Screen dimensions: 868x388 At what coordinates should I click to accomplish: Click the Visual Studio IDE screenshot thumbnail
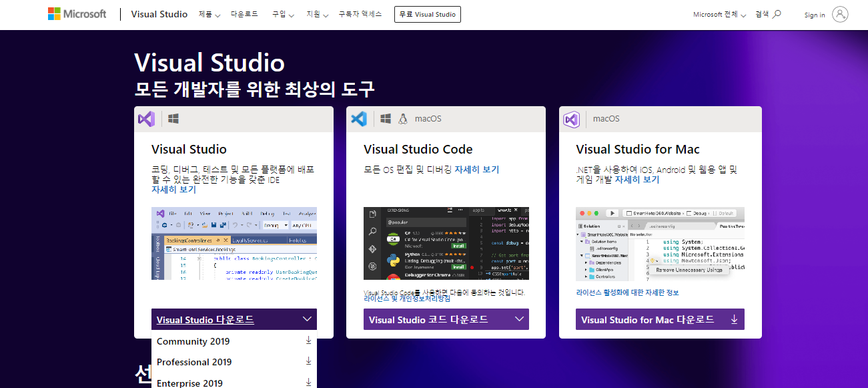[234, 244]
